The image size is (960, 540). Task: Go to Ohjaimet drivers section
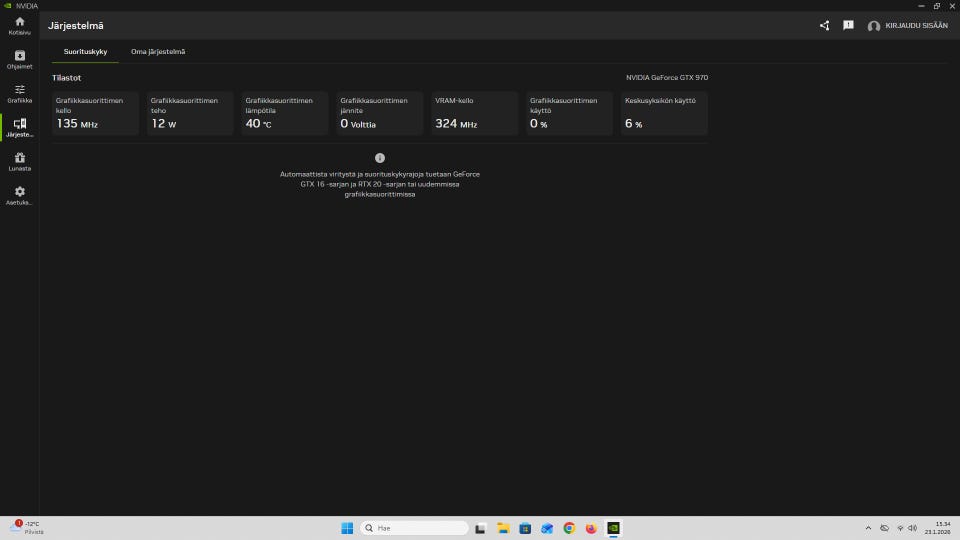pos(19,59)
